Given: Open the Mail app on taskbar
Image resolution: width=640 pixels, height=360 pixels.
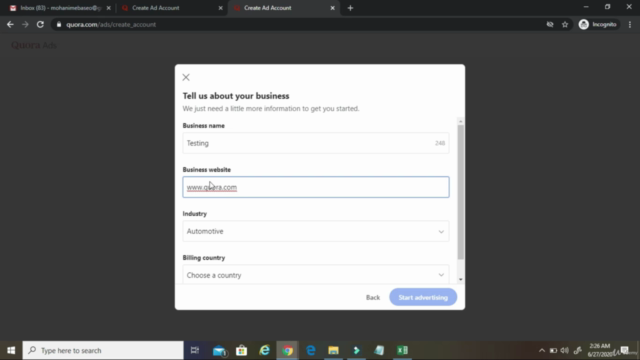Looking at the screenshot, I should [219, 350].
